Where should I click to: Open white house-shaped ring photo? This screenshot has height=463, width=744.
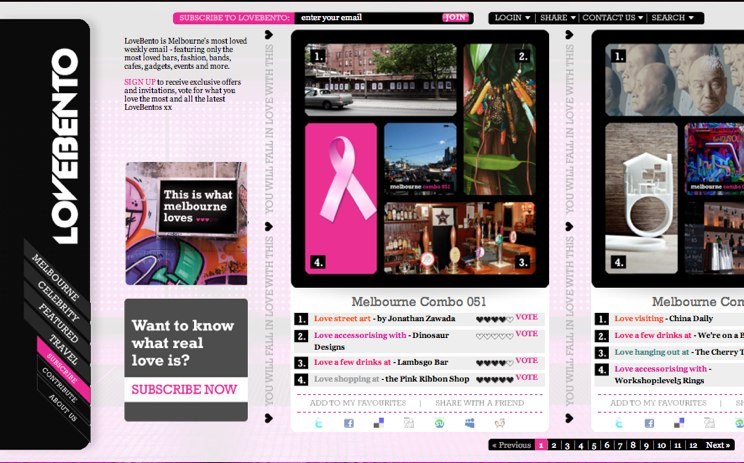click(x=642, y=198)
